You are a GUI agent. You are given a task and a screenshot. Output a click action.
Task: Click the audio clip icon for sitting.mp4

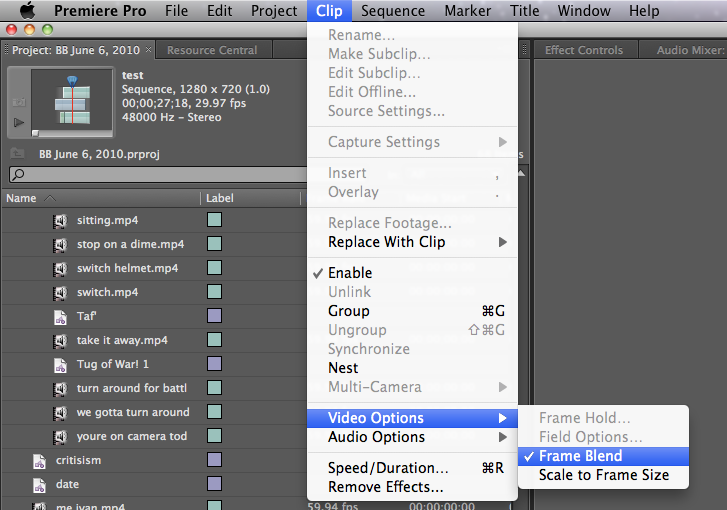(60, 221)
